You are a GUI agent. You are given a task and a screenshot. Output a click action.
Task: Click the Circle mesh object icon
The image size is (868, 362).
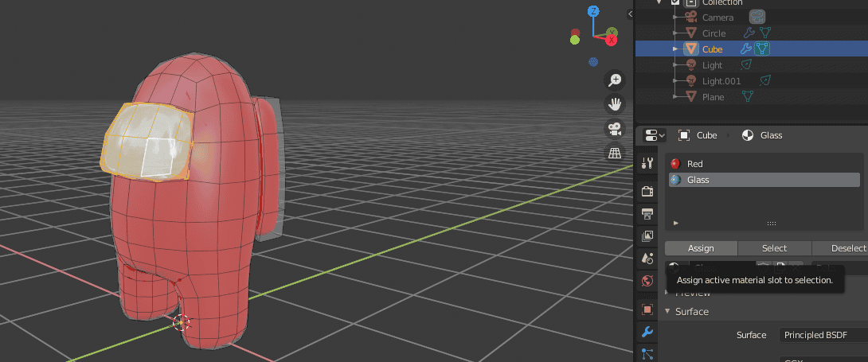click(691, 33)
